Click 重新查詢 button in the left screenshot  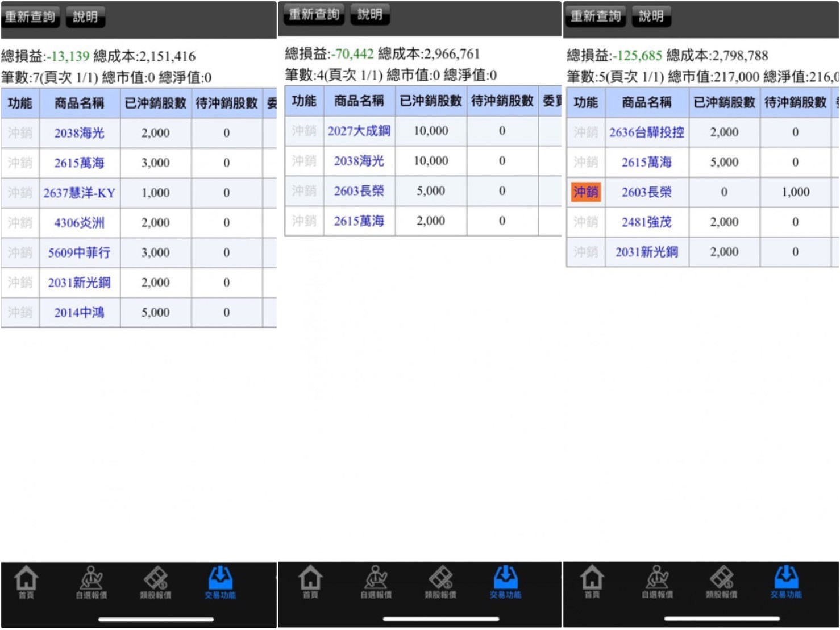[31, 16]
